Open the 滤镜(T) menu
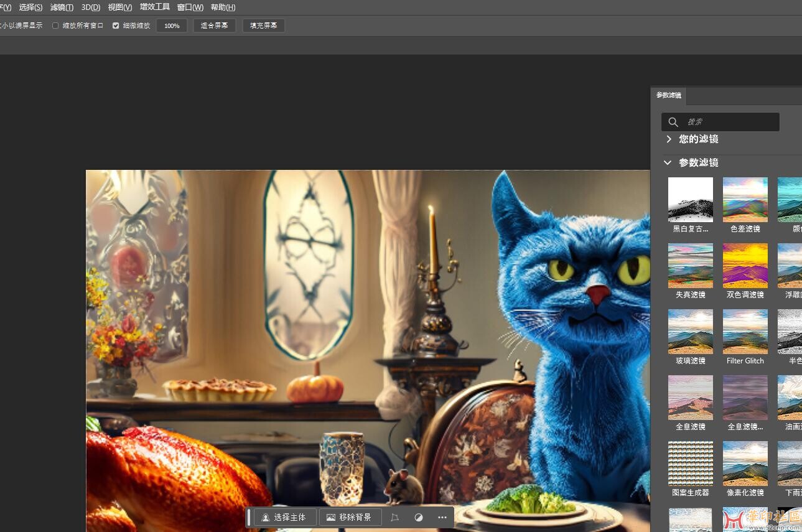 [x=62, y=7]
